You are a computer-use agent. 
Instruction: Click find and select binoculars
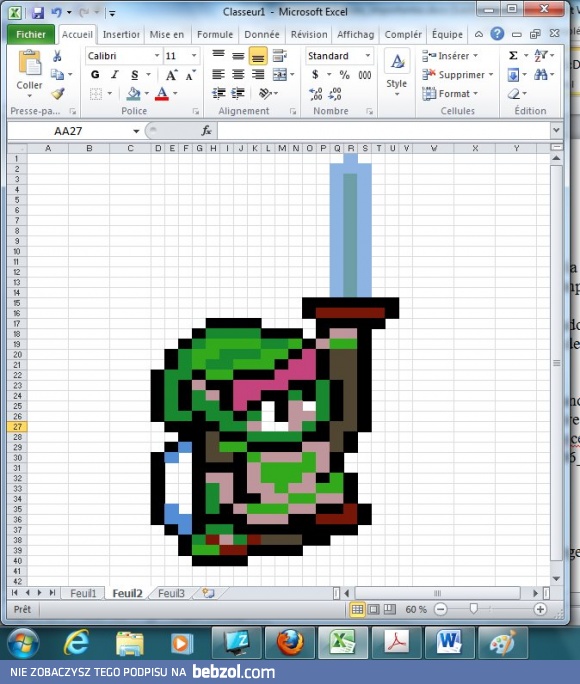[541, 75]
